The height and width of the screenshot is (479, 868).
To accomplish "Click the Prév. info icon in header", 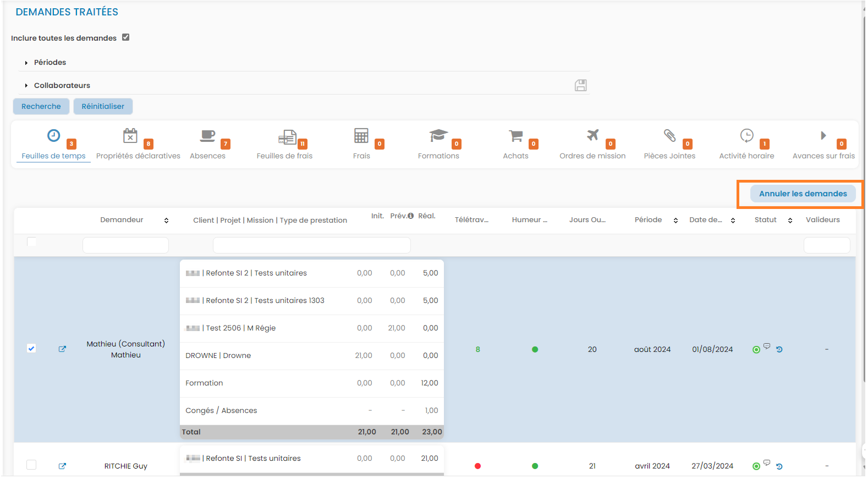I will 410,216.
